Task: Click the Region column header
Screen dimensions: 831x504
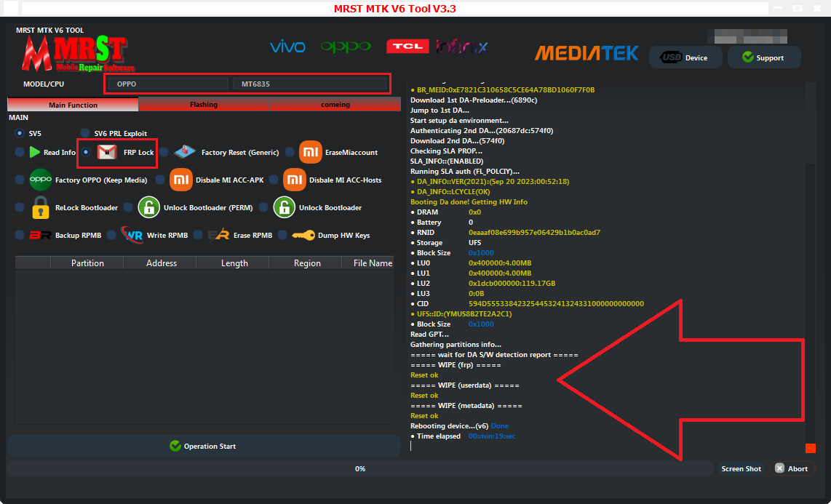Action: click(307, 263)
